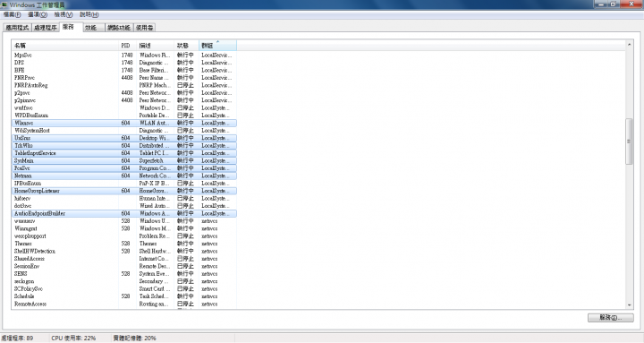The height and width of the screenshot is (343, 644).
Task: Select the dot3svc service row
Action: (x=124, y=206)
